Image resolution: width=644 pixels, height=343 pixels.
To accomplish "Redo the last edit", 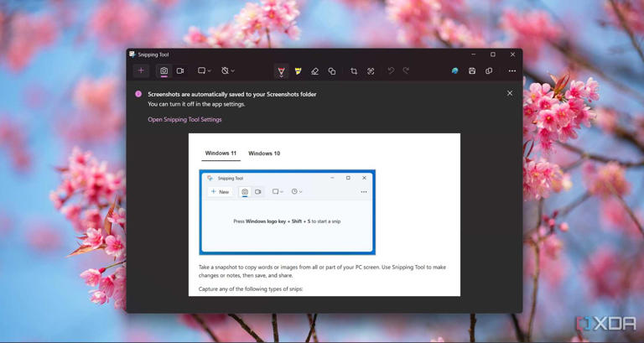I will [x=406, y=71].
